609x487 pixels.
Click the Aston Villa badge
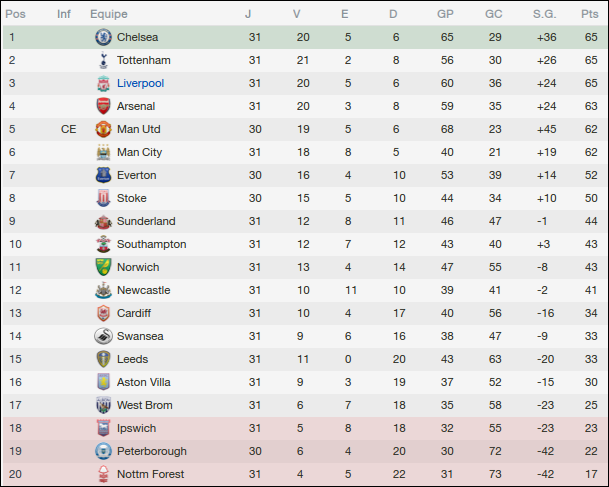[103, 382]
